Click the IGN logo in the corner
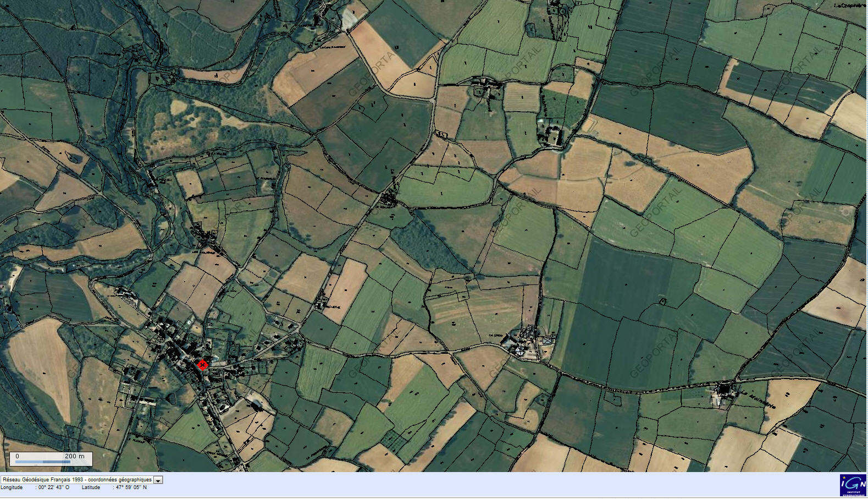Screen dimensions: 868x499 point(853,485)
